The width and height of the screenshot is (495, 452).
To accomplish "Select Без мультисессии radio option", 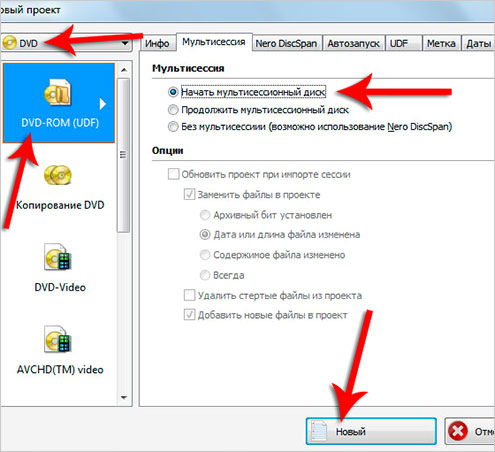I will pyautogui.click(x=173, y=127).
